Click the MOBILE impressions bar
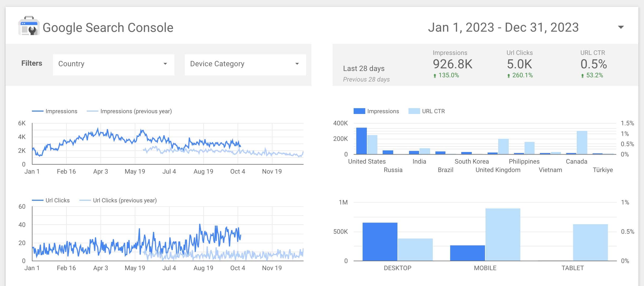Image resolution: width=644 pixels, height=286 pixels. 468,253
